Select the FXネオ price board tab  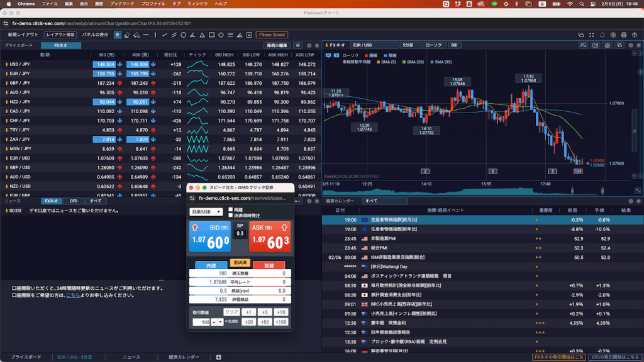coord(61,45)
